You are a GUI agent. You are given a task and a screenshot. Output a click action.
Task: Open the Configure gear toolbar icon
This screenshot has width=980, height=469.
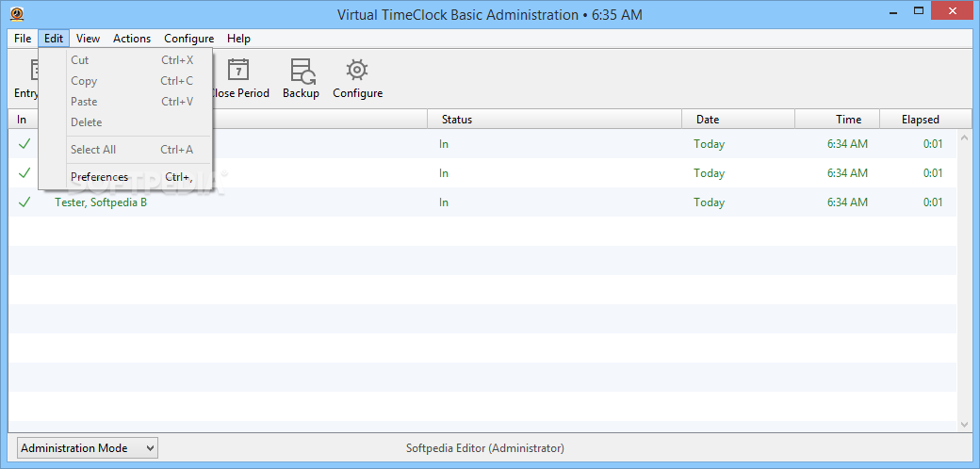[x=357, y=78]
